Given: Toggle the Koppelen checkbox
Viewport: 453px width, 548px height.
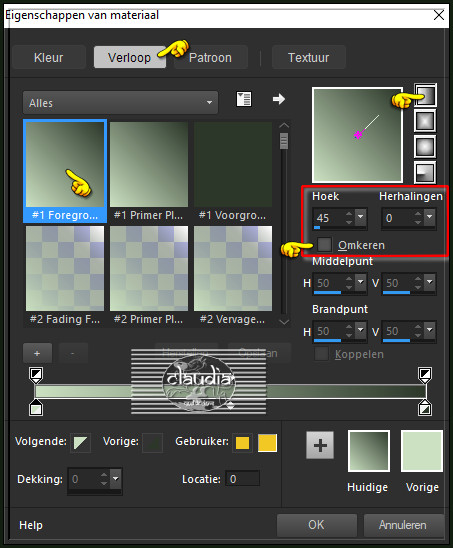Looking at the screenshot, I should click(x=321, y=354).
